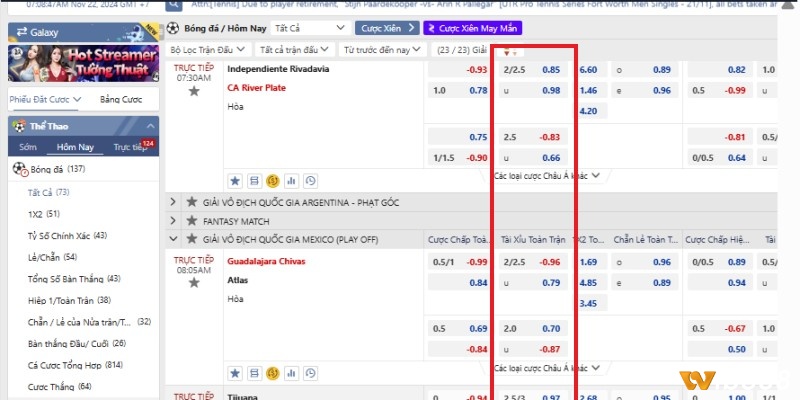Open statistics chart icon under River Plate match
The width and height of the screenshot is (800, 400).
291,181
